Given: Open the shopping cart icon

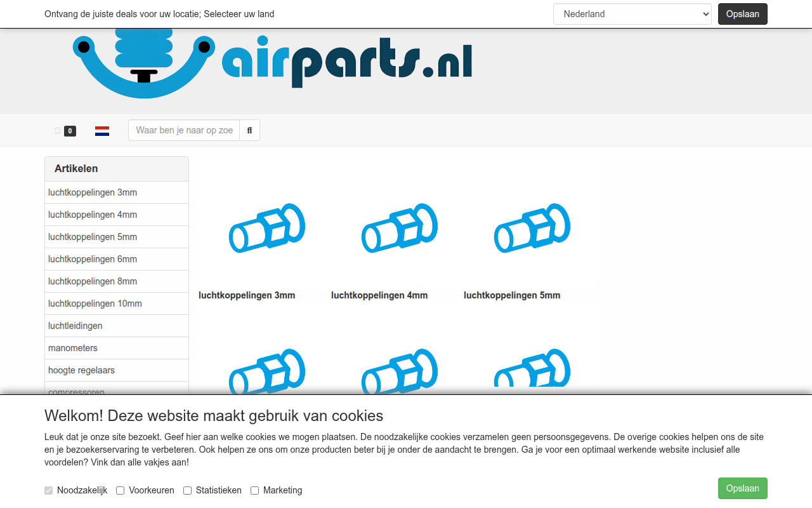Looking at the screenshot, I should (58, 131).
